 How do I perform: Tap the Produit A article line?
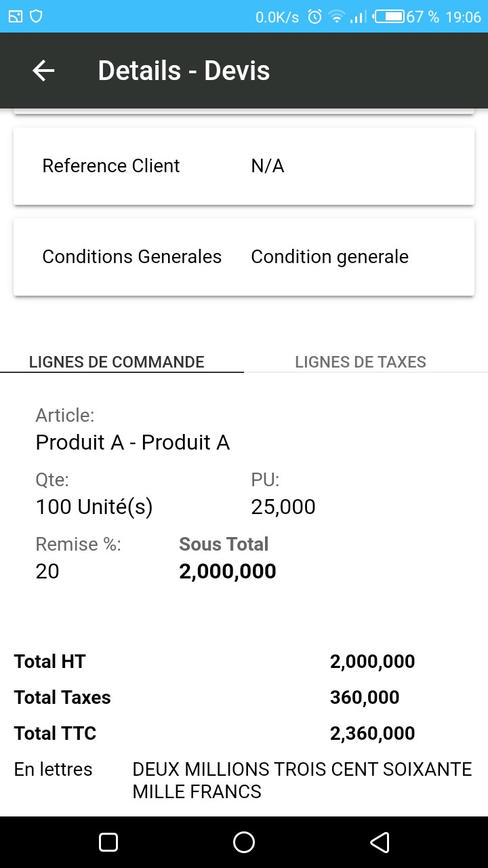pyautogui.click(x=133, y=442)
